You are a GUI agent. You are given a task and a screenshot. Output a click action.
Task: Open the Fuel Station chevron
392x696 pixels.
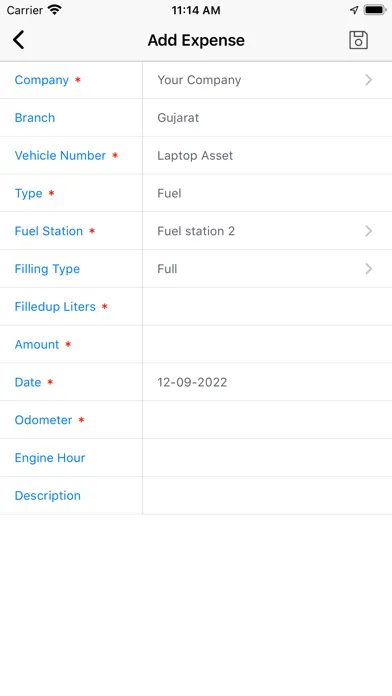[368, 231]
